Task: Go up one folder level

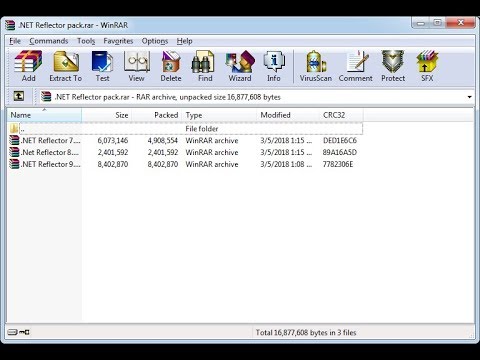Action: click(19, 97)
